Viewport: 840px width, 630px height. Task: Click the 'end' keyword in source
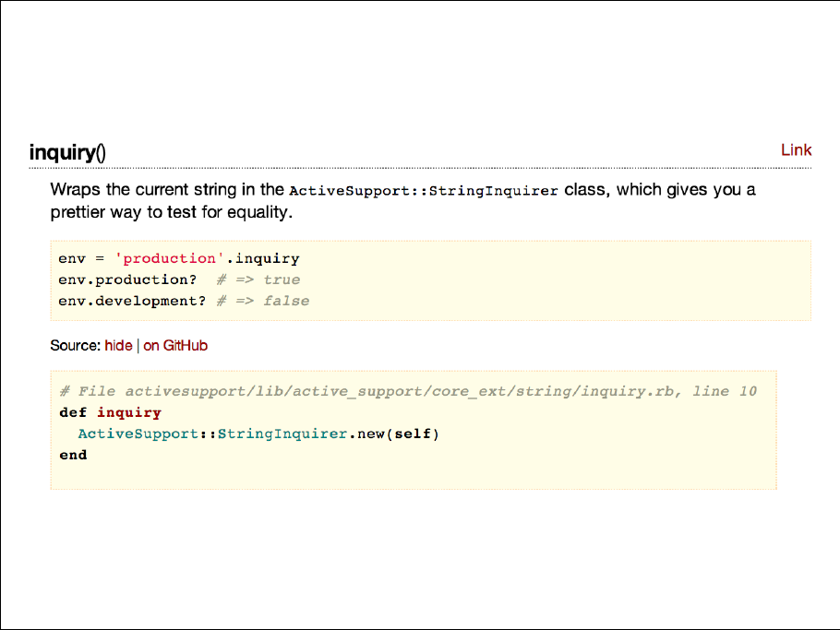[x=73, y=455]
